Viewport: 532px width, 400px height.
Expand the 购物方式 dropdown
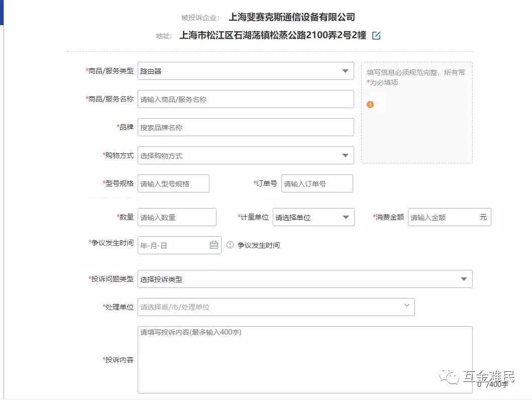246,155
